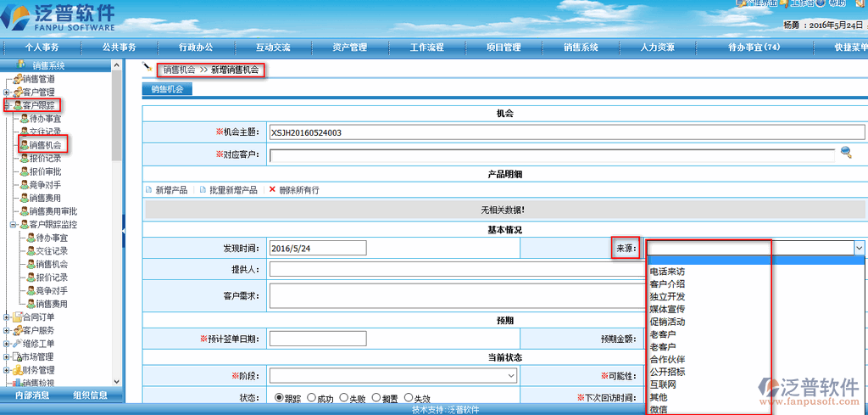Click 组织信息 at sidebar bottom
The width and height of the screenshot is (868, 415).
[90, 395]
